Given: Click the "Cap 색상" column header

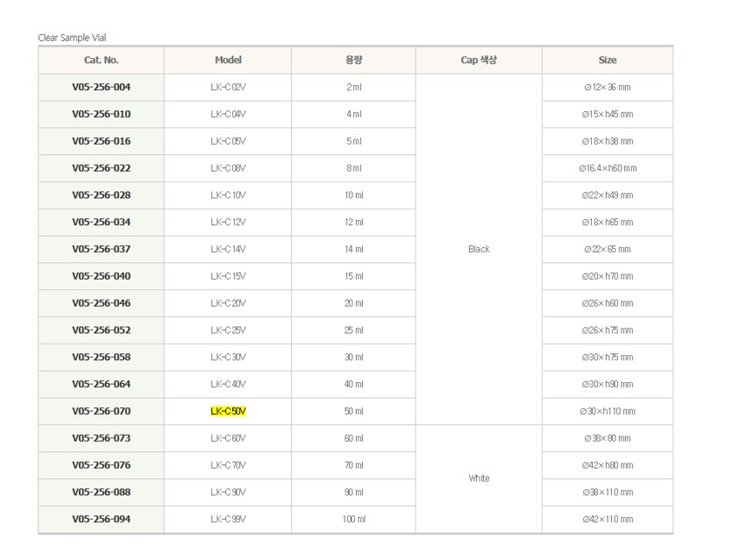Looking at the screenshot, I should pos(479,60).
